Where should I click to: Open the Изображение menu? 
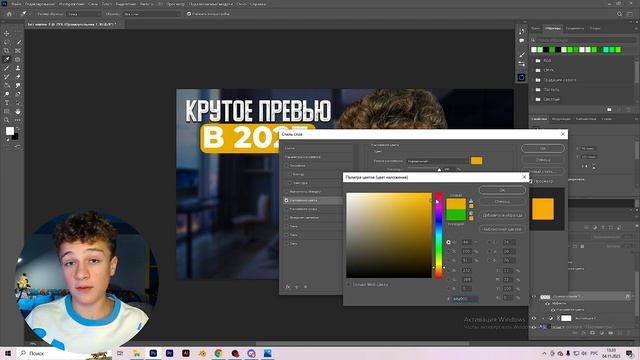pyautogui.click(x=71, y=4)
